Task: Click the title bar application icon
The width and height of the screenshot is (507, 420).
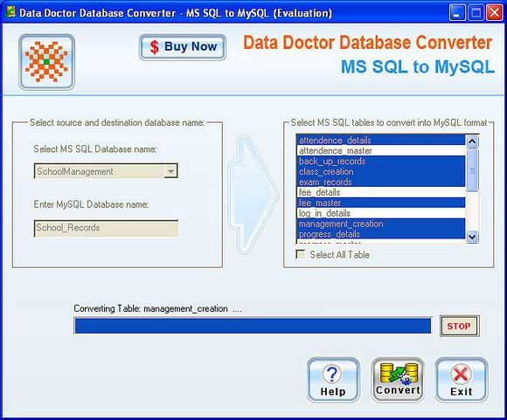Action: point(10,12)
